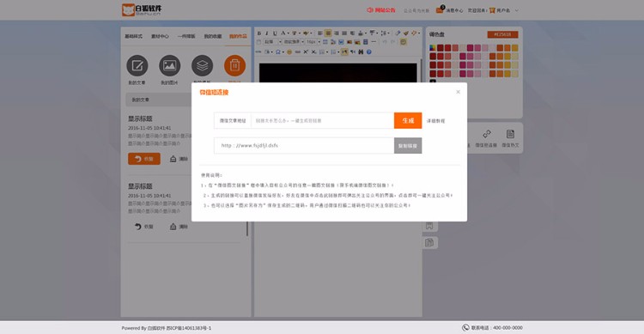
Task: Open the red site announcement link
Action: coord(381,10)
